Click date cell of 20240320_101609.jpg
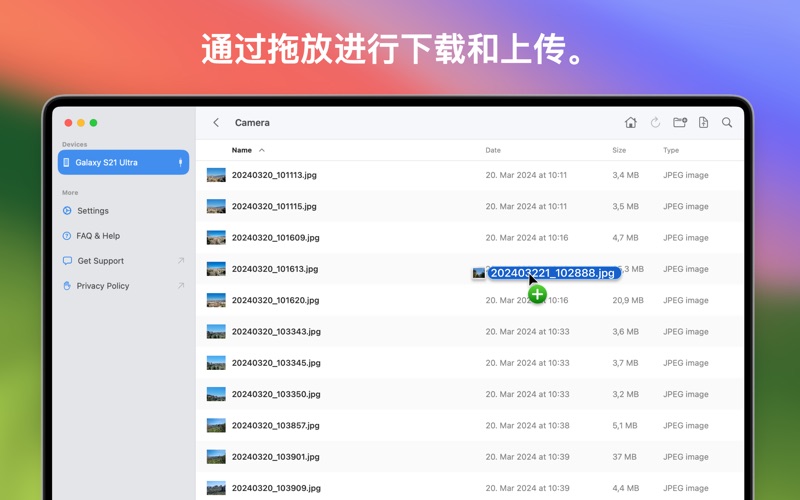 527,238
